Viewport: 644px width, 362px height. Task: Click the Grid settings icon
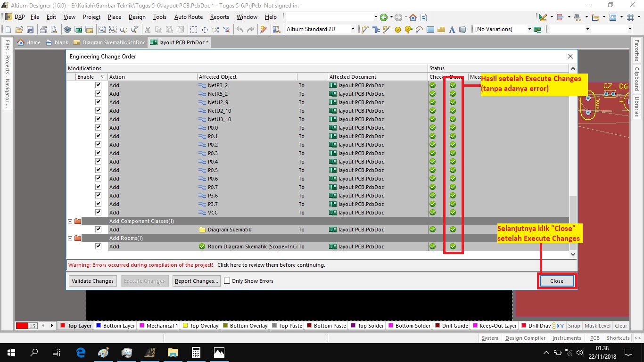[631, 17]
